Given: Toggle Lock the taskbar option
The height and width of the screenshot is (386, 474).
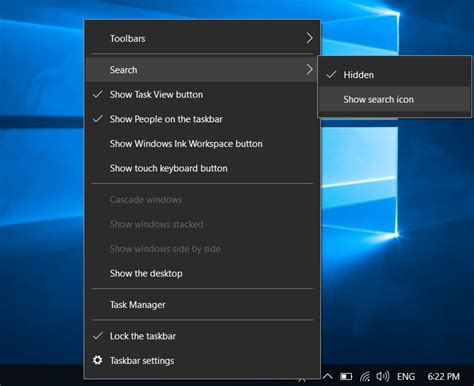Looking at the screenshot, I should [x=202, y=336].
